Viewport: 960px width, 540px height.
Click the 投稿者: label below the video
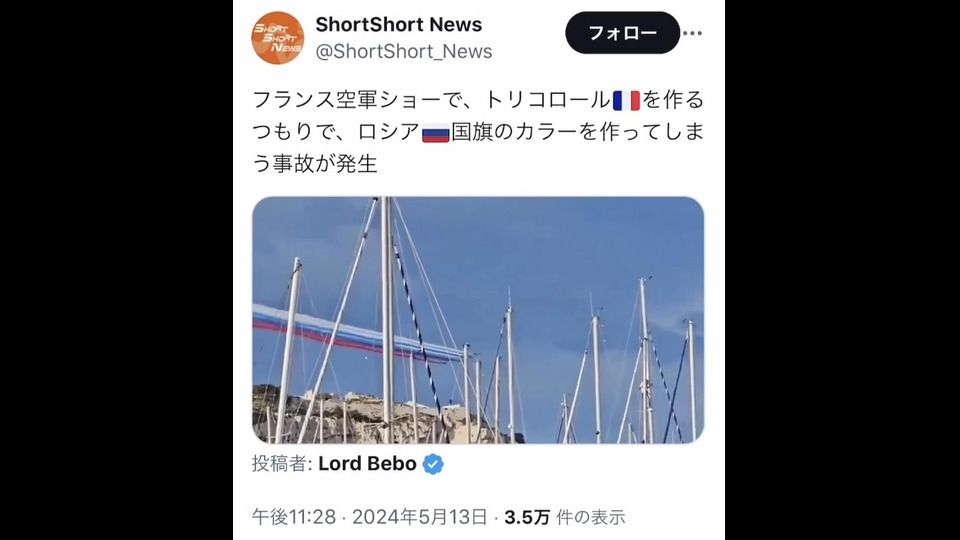click(282, 463)
